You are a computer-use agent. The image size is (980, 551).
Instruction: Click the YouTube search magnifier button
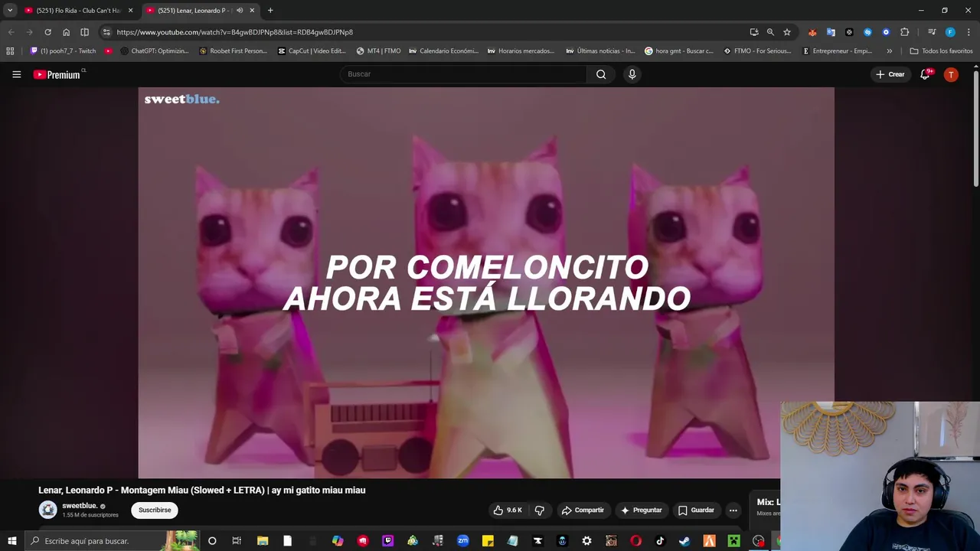click(601, 74)
